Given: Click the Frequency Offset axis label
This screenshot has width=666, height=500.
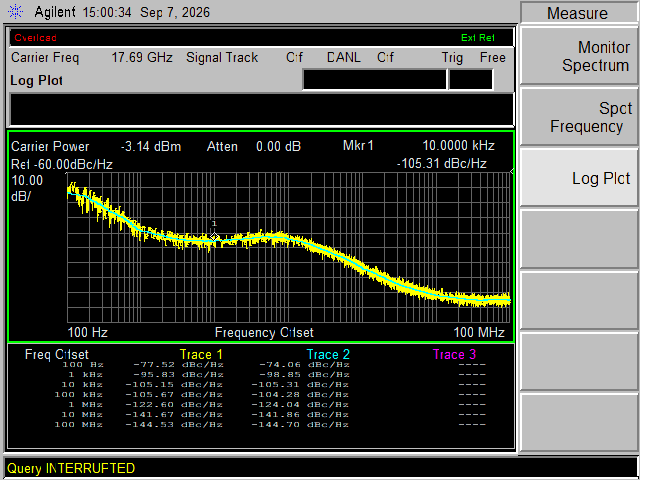Looking at the screenshot, I should tap(264, 332).
